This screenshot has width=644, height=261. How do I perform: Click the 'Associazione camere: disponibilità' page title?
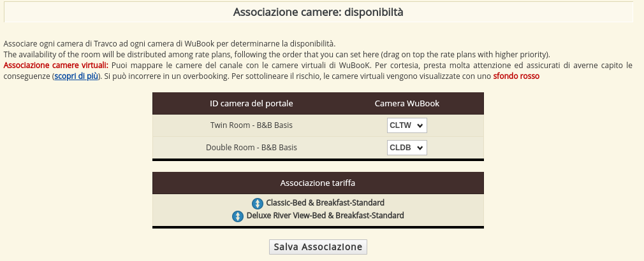[x=318, y=12]
